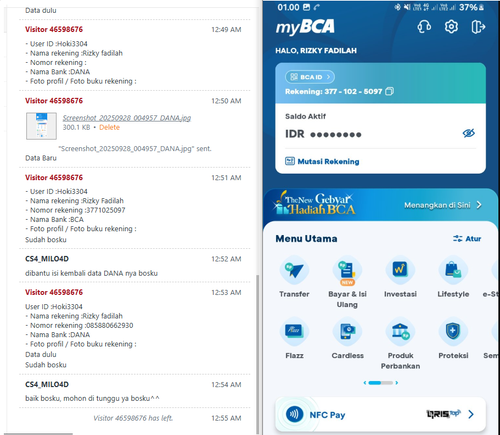Tap the 37% battery indicator
The height and width of the screenshot is (435, 500).
point(471,7)
